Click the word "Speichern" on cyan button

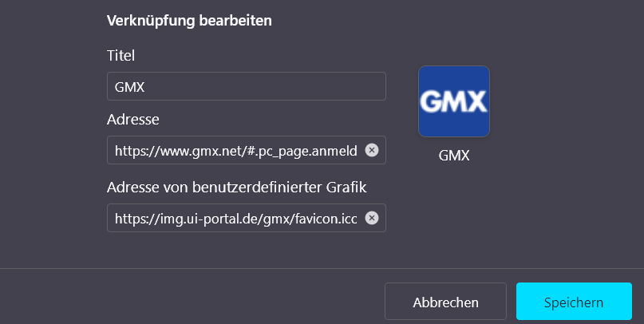574,302
